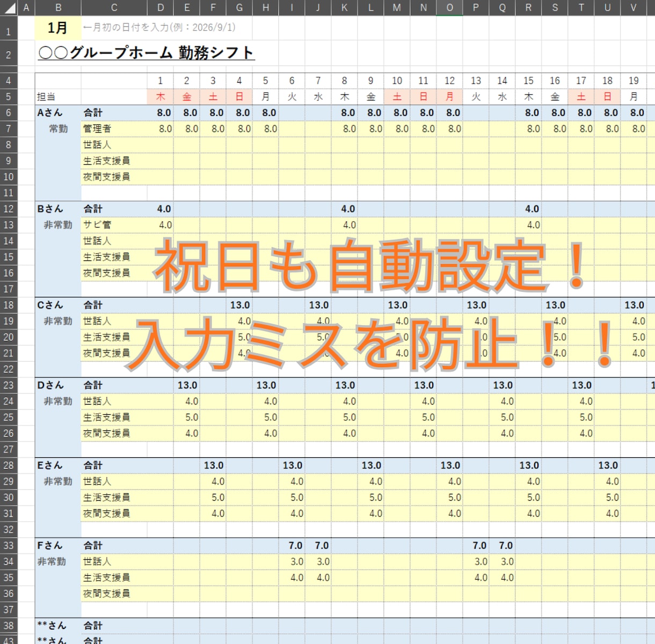Select column header O

click(x=449, y=8)
